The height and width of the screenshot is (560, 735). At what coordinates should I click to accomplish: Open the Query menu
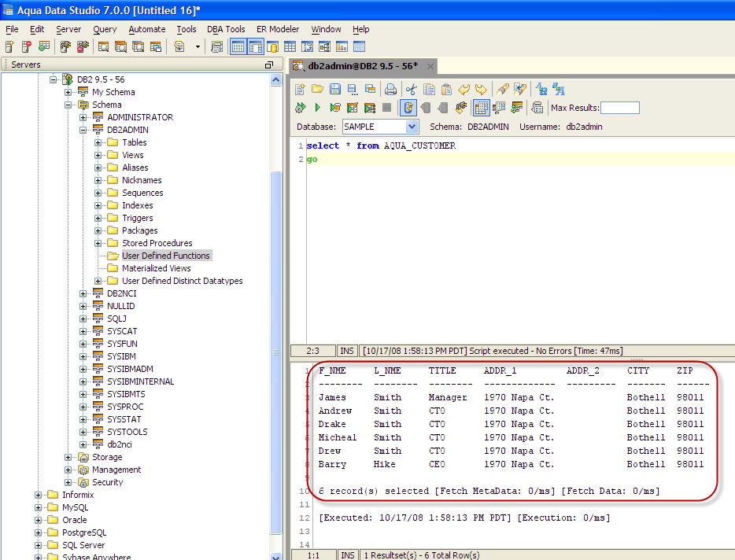pos(105,29)
